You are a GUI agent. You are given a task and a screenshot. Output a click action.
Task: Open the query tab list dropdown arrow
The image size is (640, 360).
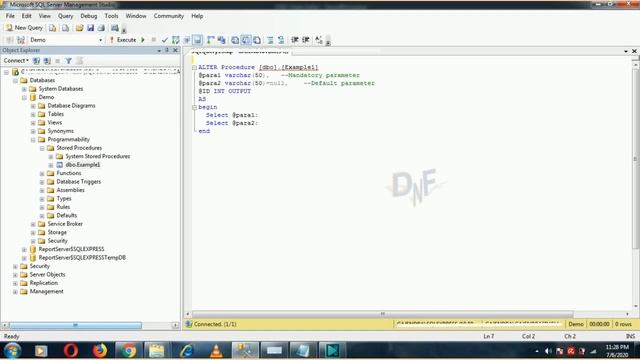tap(626, 51)
